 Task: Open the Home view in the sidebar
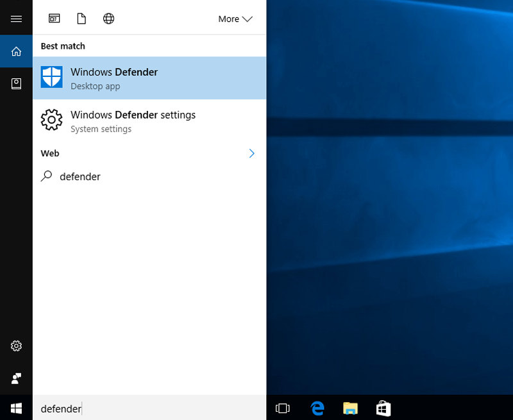(15, 51)
